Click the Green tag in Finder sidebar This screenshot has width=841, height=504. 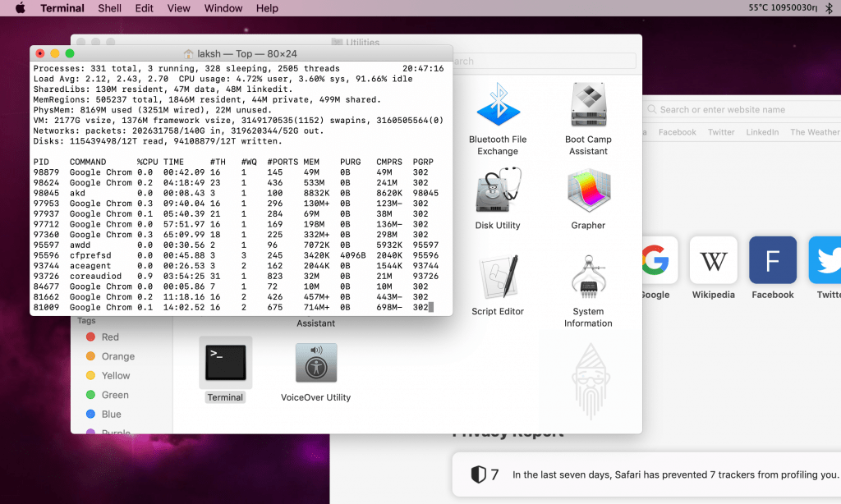click(108, 395)
